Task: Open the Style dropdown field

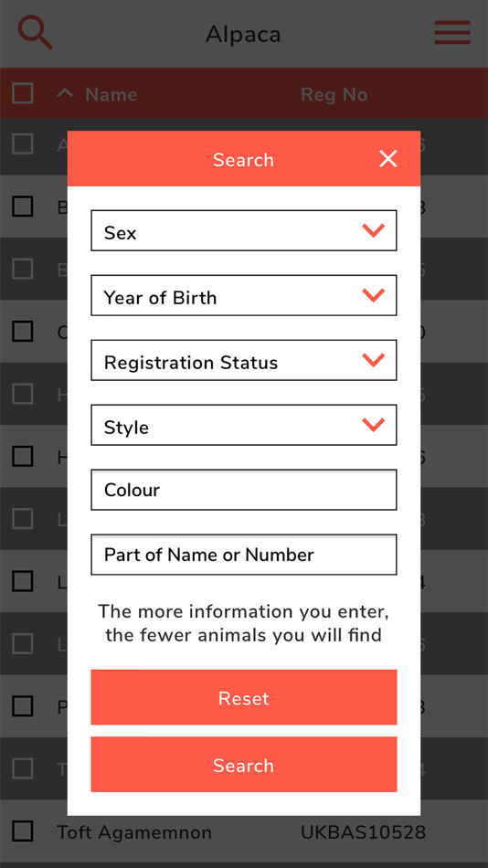Action: [x=244, y=425]
